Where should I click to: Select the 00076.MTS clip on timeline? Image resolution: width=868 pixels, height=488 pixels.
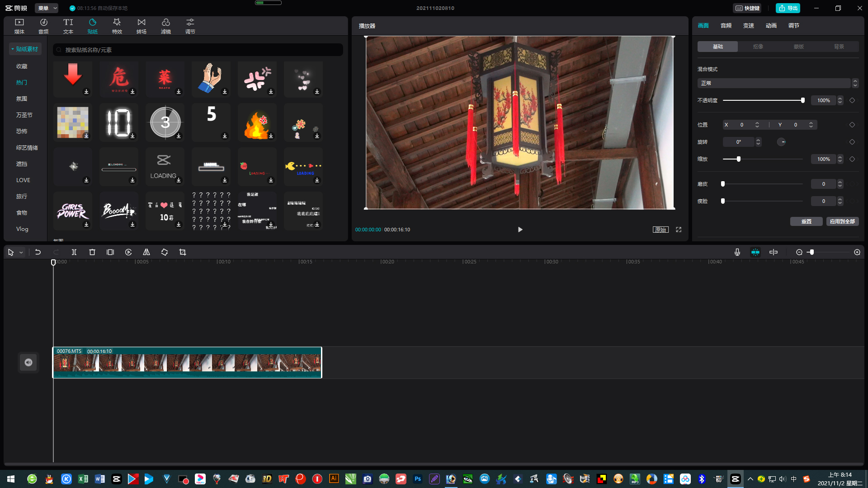(187, 362)
